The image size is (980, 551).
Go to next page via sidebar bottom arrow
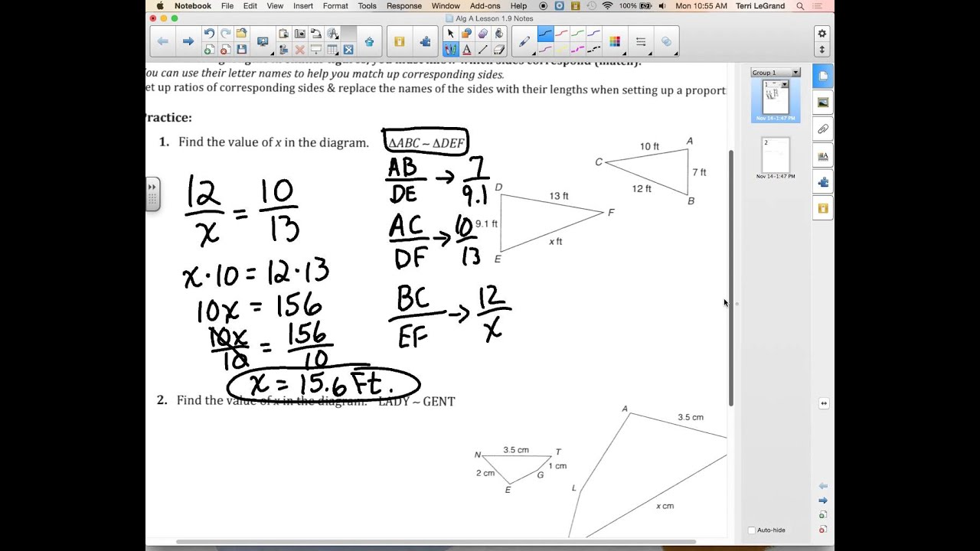[823, 500]
